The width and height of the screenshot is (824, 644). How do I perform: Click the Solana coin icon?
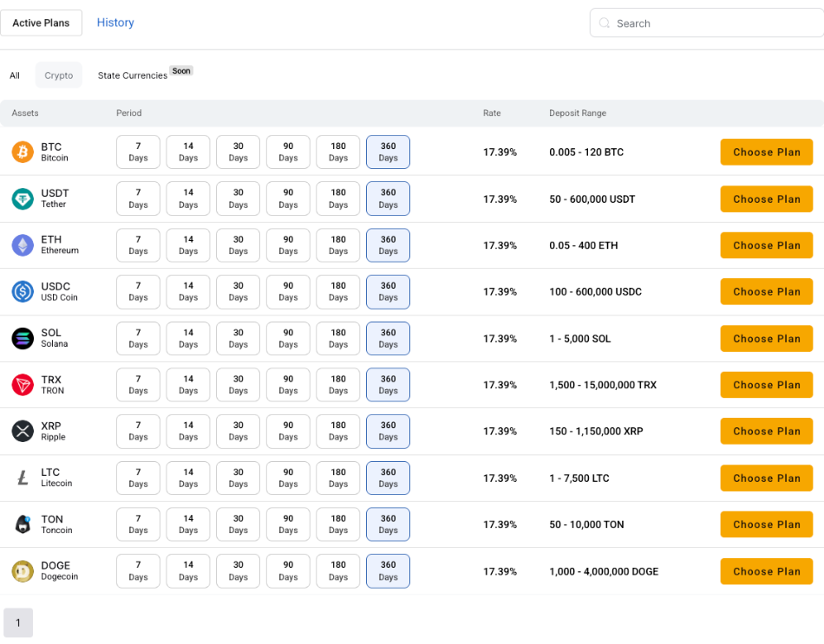(x=23, y=338)
